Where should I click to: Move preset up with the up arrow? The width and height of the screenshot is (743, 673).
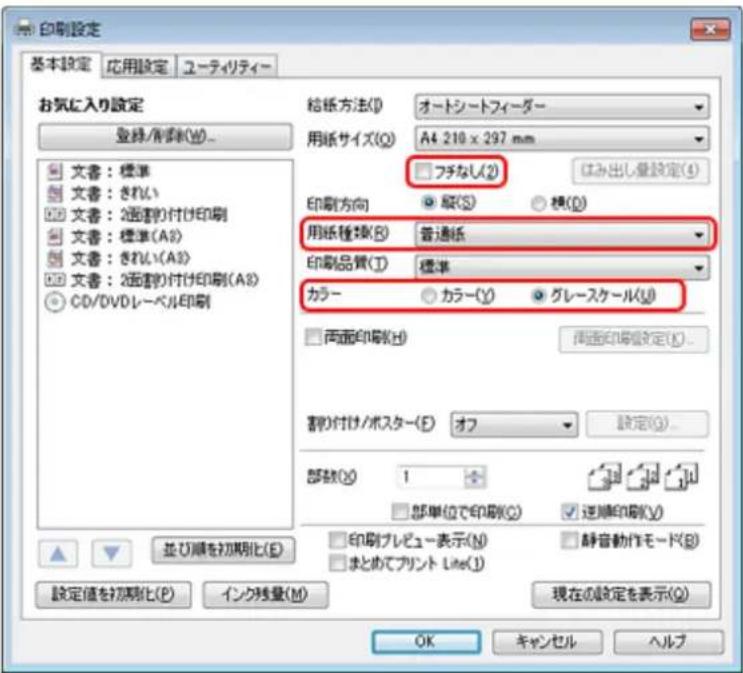(58, 553)
